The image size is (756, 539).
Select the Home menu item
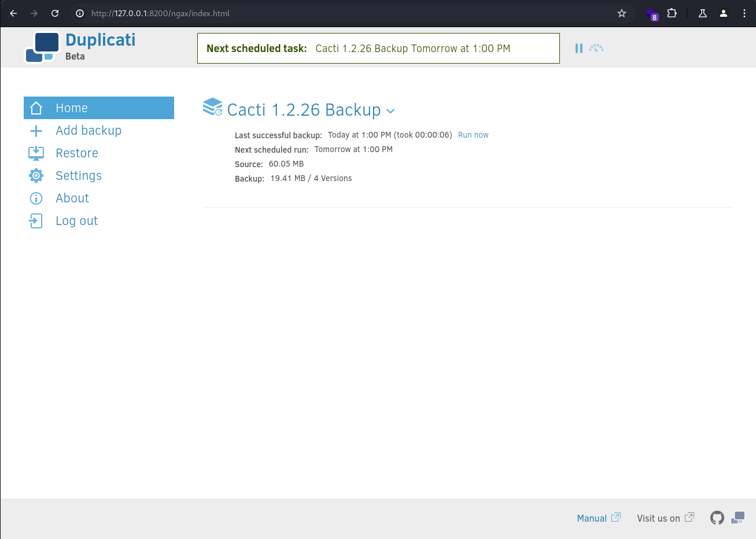click(99, 108)
